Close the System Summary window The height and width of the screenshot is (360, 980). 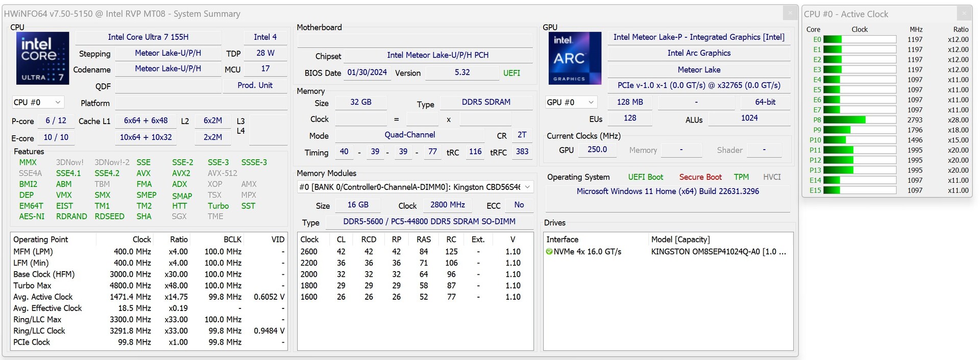[x=790, y=13]
